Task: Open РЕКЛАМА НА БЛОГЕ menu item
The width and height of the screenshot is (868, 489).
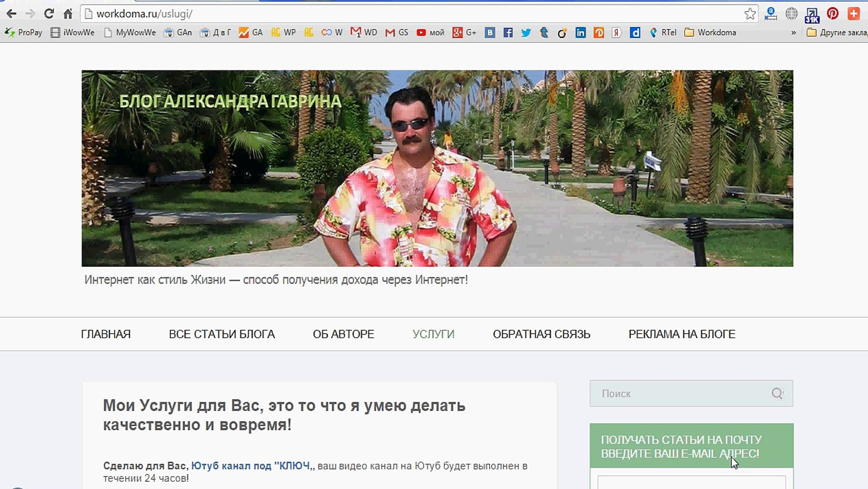Action: coord(682,334)
